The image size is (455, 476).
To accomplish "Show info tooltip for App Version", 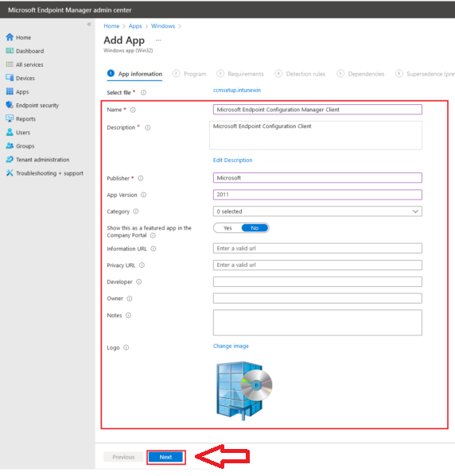I will tap(143, 195).
